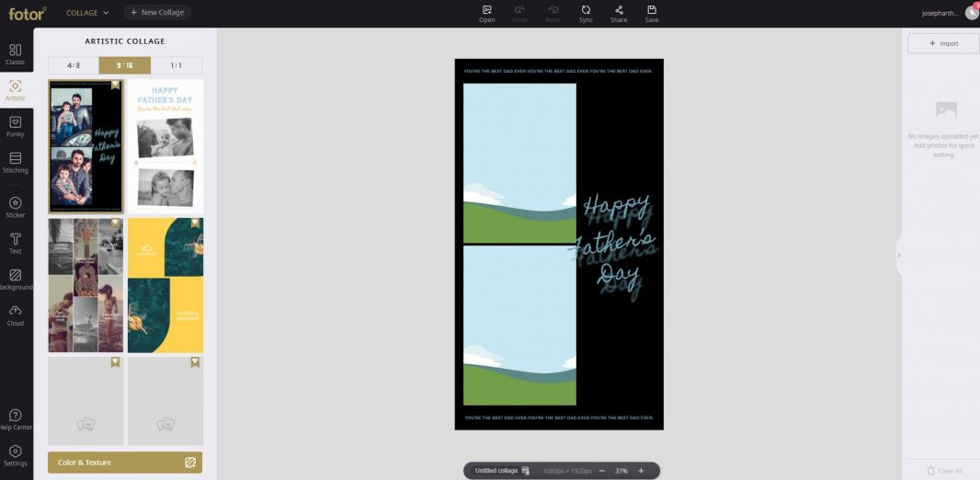Open the Background options
The height and width of the screenshot is (480, 980).
coord(16,280)
